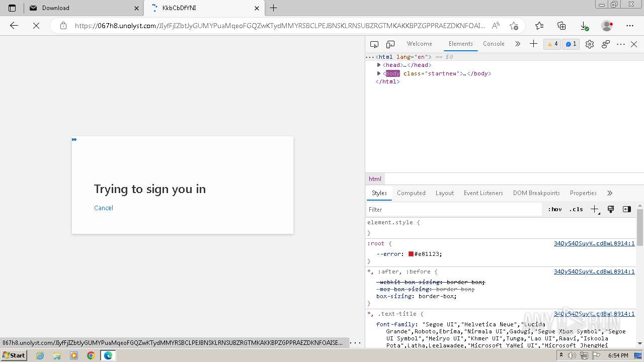Click the Read aloud icon
This screenshot has height=362, width=644.
pyautogui.click(x=496, y=26)
